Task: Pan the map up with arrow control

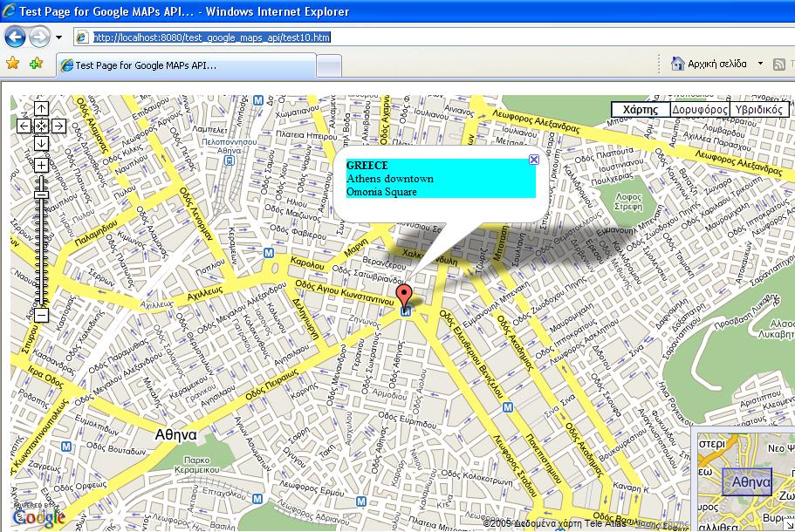Action: click(x=41, y=108)
